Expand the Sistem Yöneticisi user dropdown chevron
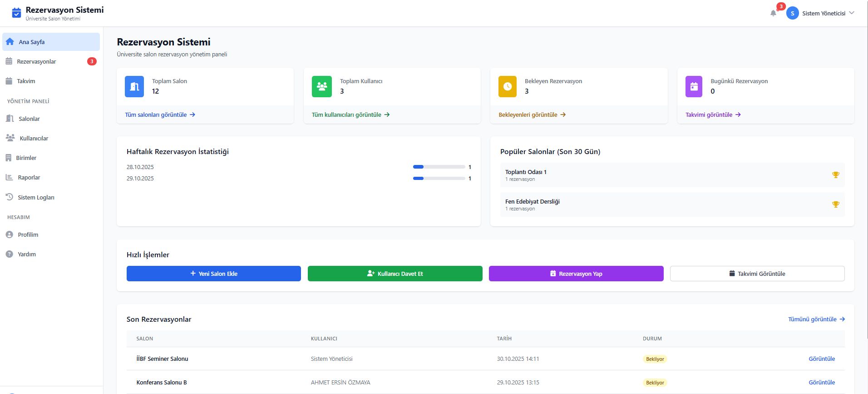868x394 pixels. pyautogui.click(x=852, y=13)
